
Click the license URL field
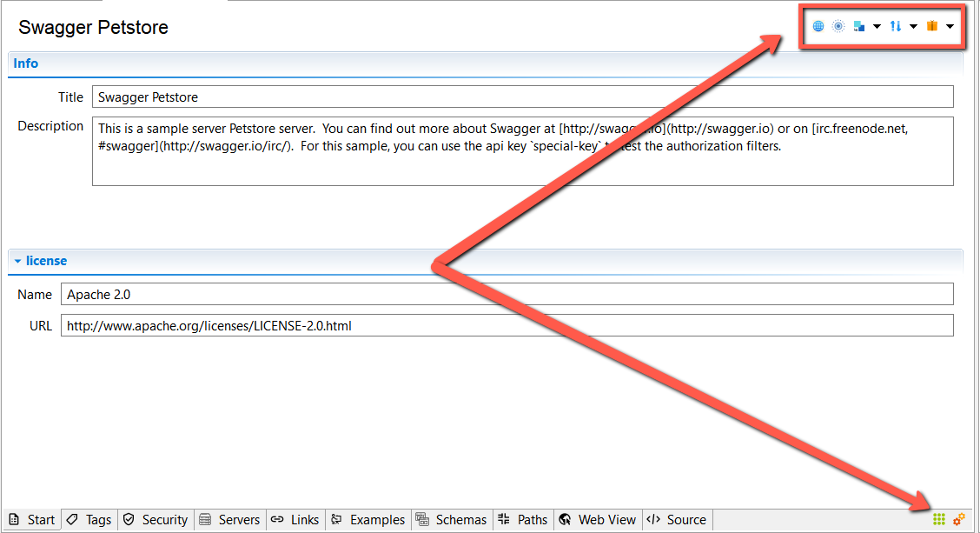pyautogui.click(x=507, y=325)
